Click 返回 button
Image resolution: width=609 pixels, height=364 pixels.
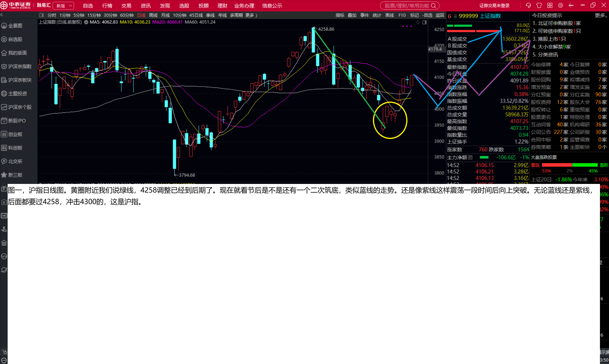pos(440,15)
